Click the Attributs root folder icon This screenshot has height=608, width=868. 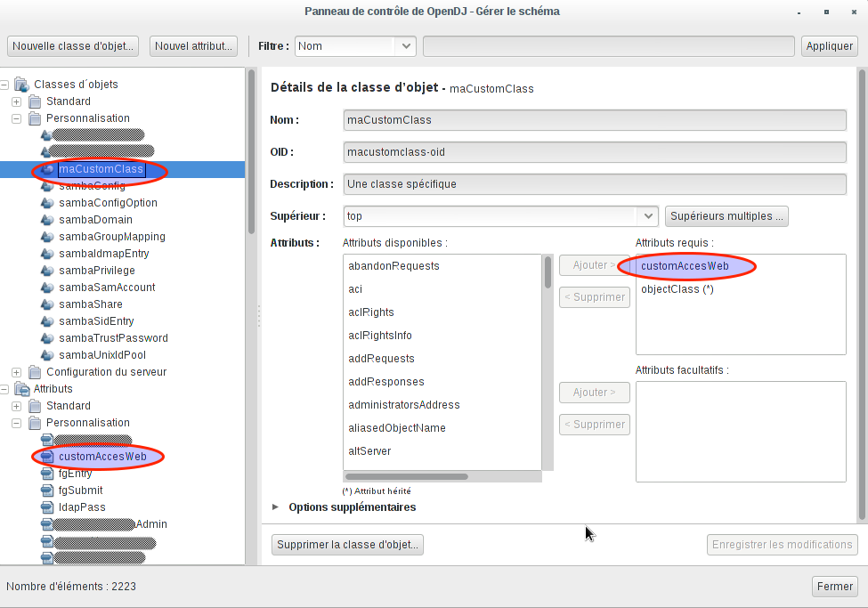(21, 389)
